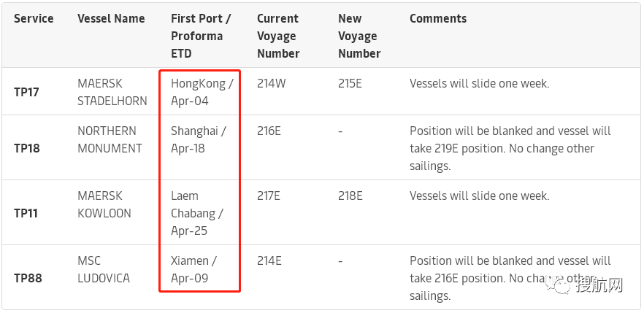Select the TP18 service cell
This screenshot has width=644, height=313.
pyautogui.click(x=27, y=148)
